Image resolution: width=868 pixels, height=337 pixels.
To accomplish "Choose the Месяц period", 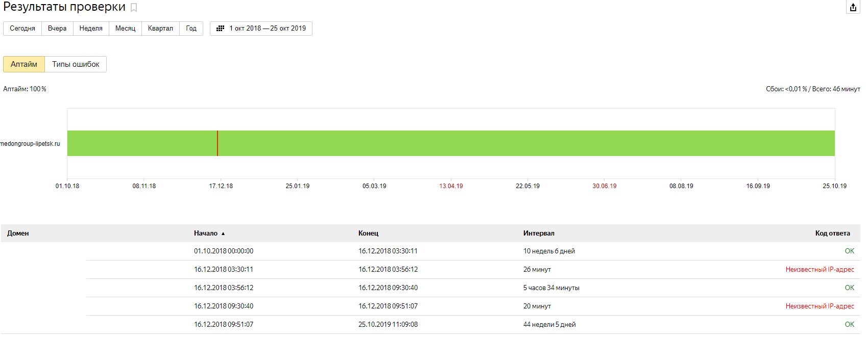I will coord(125,29).
